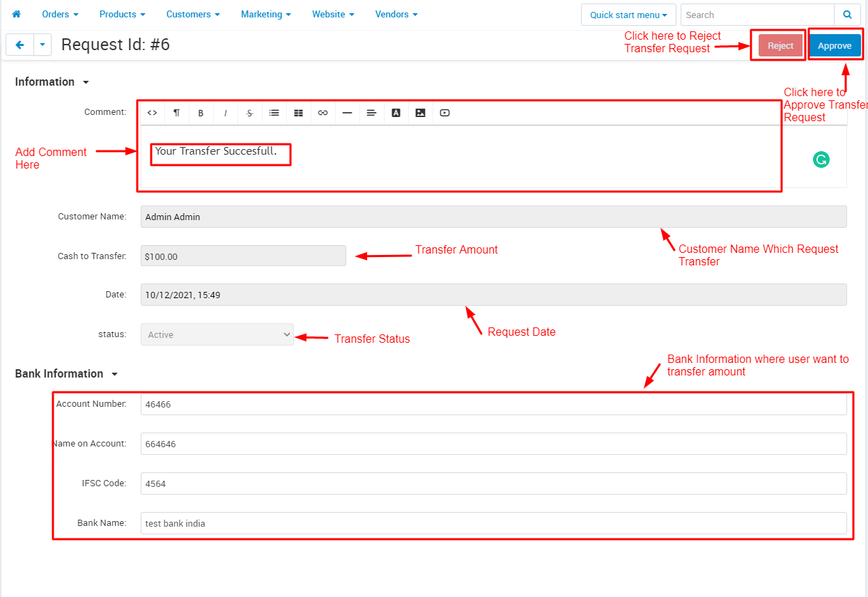Click the Customer Name field
The image size is (868, 597).
[494, 217]
